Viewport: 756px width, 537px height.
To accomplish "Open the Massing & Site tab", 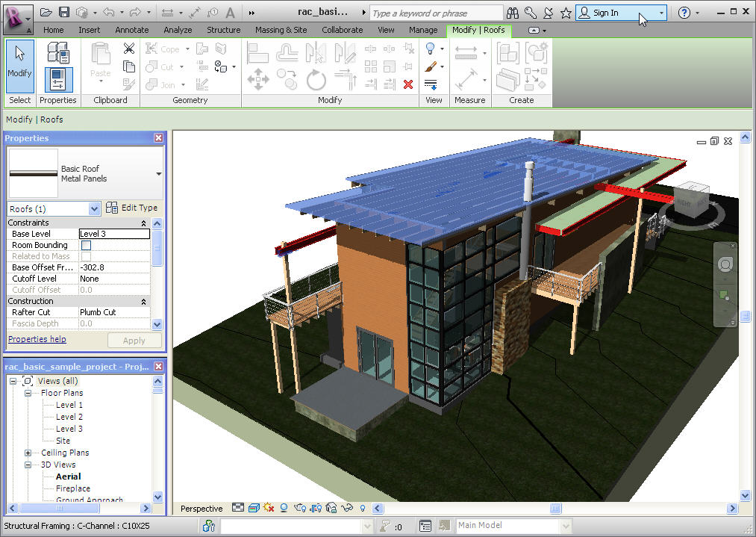I will pos(281,30).
